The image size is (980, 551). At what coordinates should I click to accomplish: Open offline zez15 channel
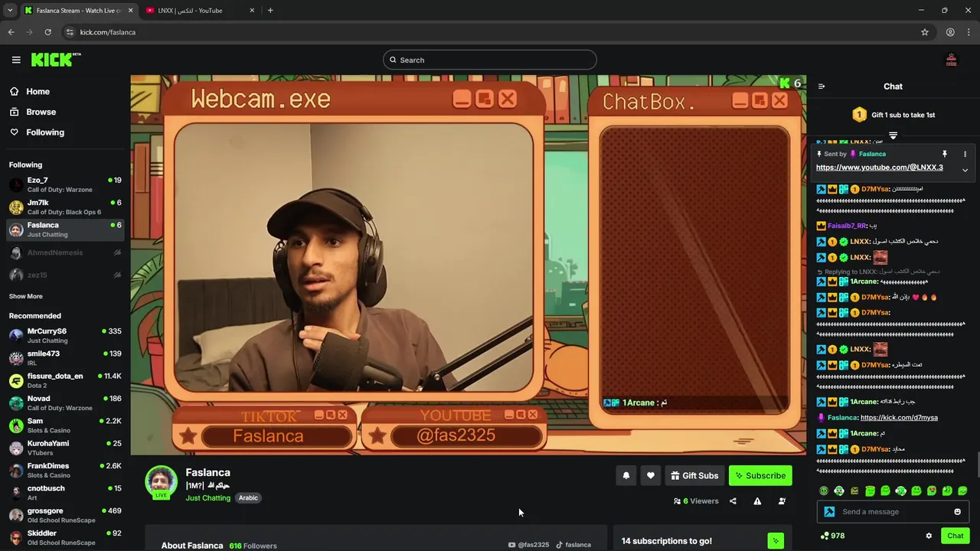65,275
